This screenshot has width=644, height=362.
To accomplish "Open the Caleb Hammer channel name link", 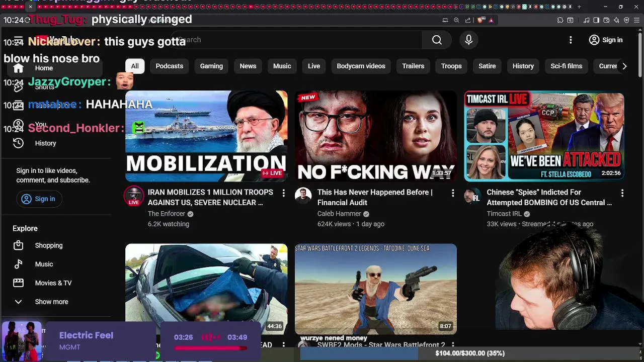I will point(339,214).
